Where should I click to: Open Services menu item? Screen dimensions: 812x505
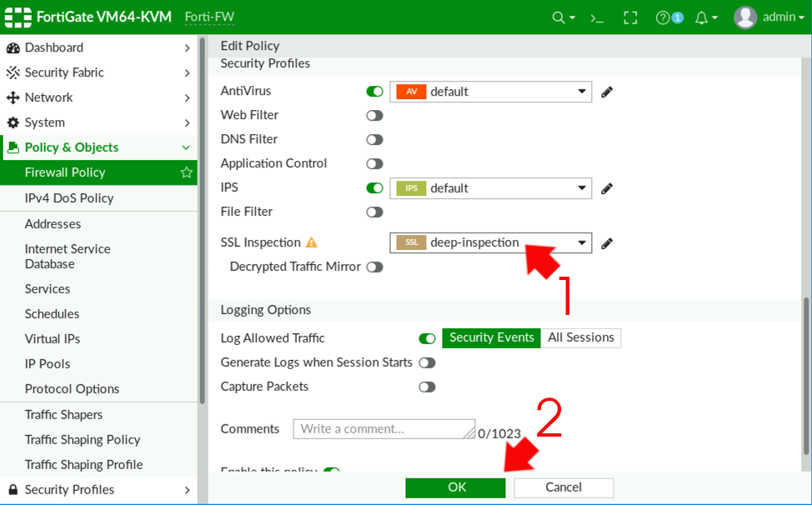tap(98, 288)
